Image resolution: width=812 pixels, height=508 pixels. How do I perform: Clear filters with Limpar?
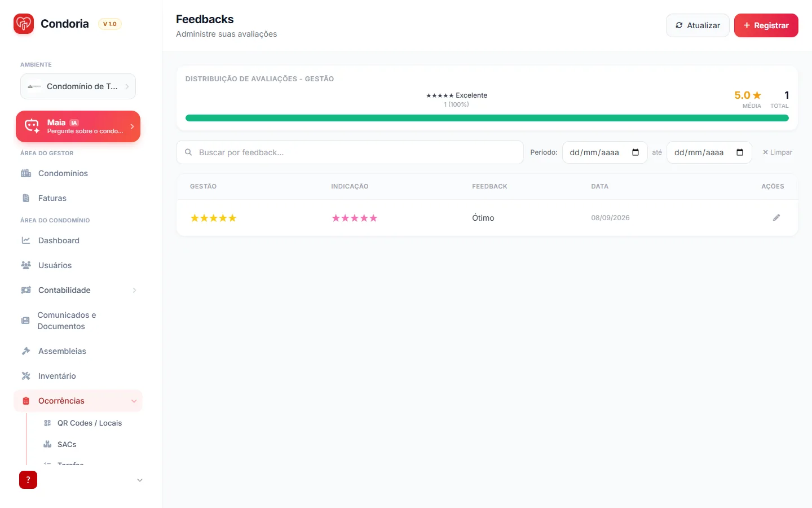(x=777, y=152)
